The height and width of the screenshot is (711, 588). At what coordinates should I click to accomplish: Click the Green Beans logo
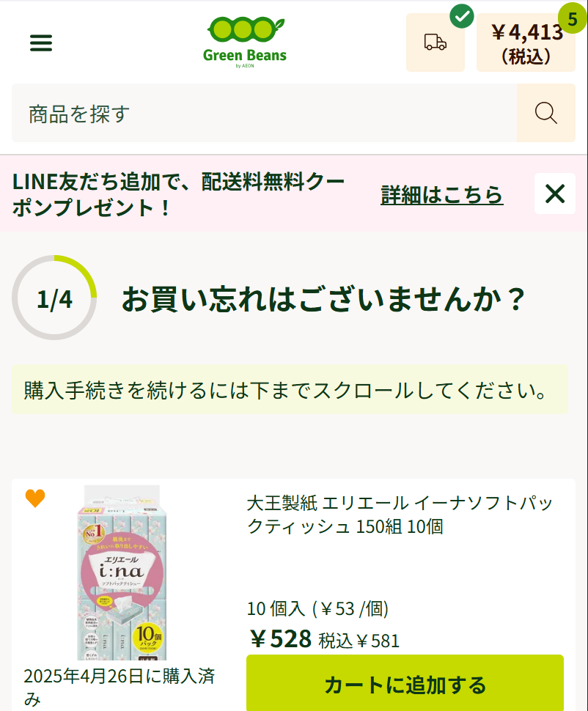pyautogui.click(x=245, y=42)
